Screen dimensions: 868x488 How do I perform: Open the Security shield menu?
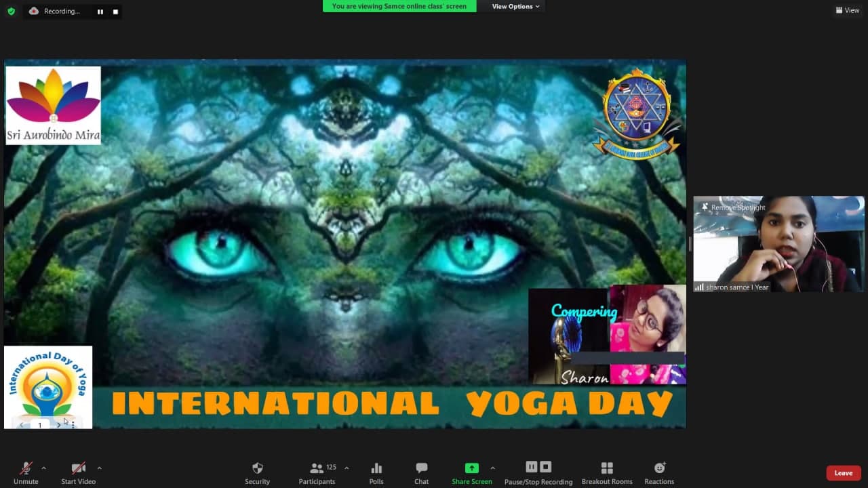pos(257,472)
